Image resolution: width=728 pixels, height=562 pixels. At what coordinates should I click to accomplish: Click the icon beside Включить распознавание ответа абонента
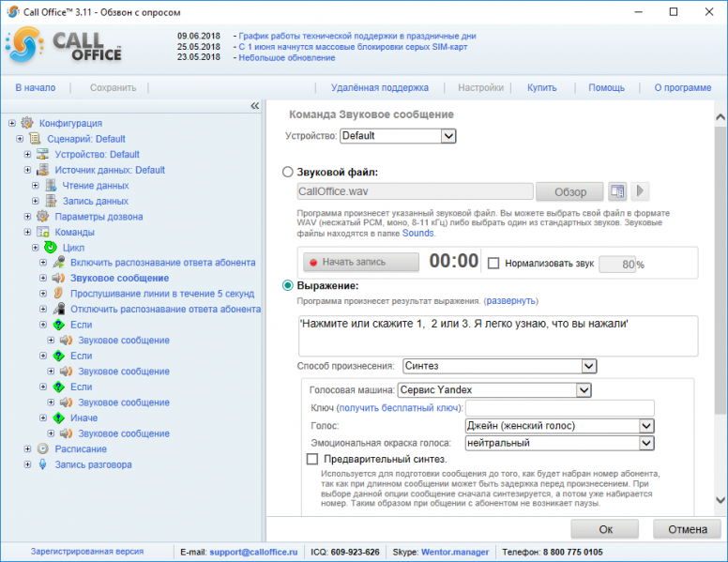[58, 263]
